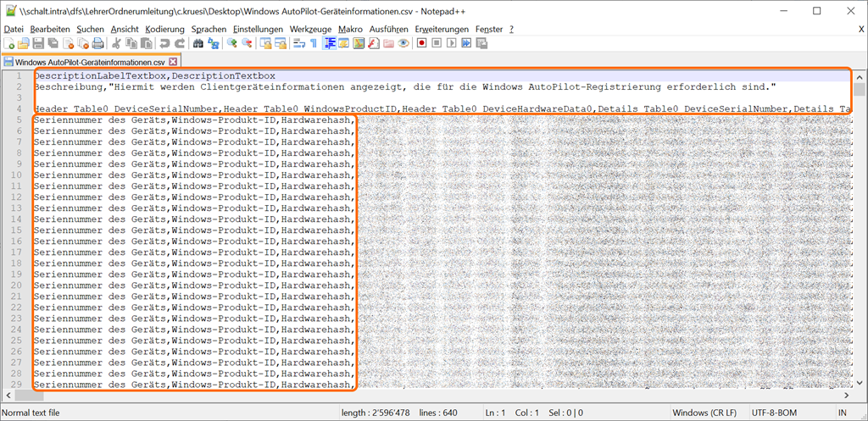Start macro recording with red dot icon

pyautogui.click(x=421, y=43)
